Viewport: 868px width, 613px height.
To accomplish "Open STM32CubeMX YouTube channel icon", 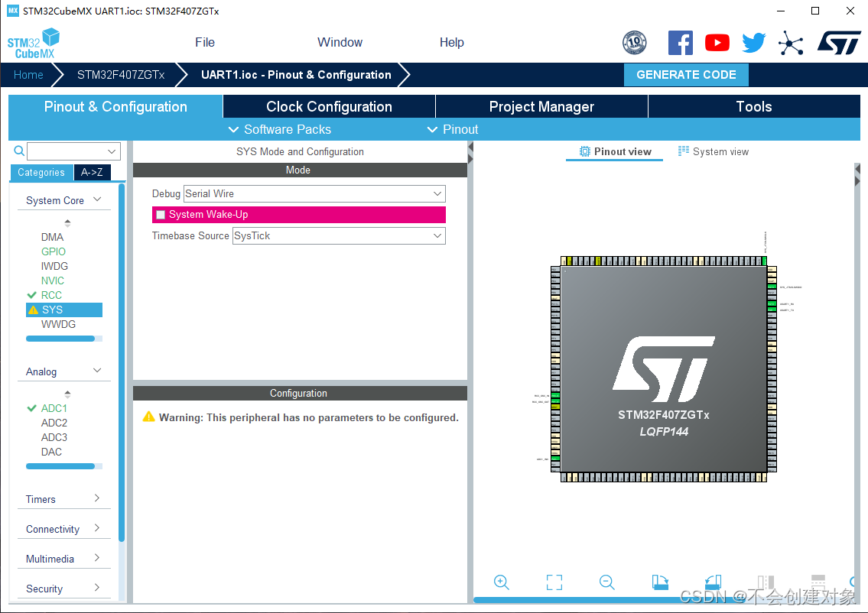I will click(x=717, y=43).
